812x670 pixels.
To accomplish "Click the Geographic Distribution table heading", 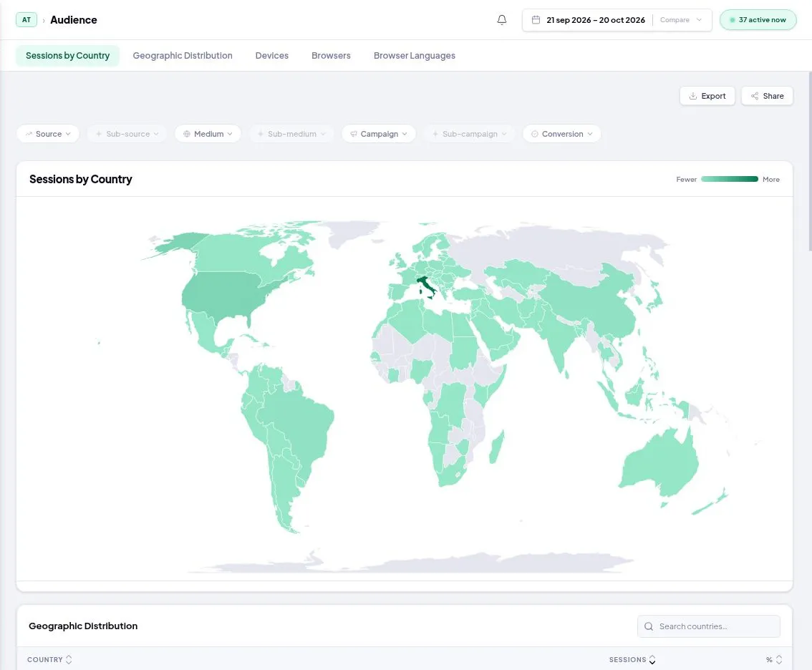I will (x=83, y=626).
